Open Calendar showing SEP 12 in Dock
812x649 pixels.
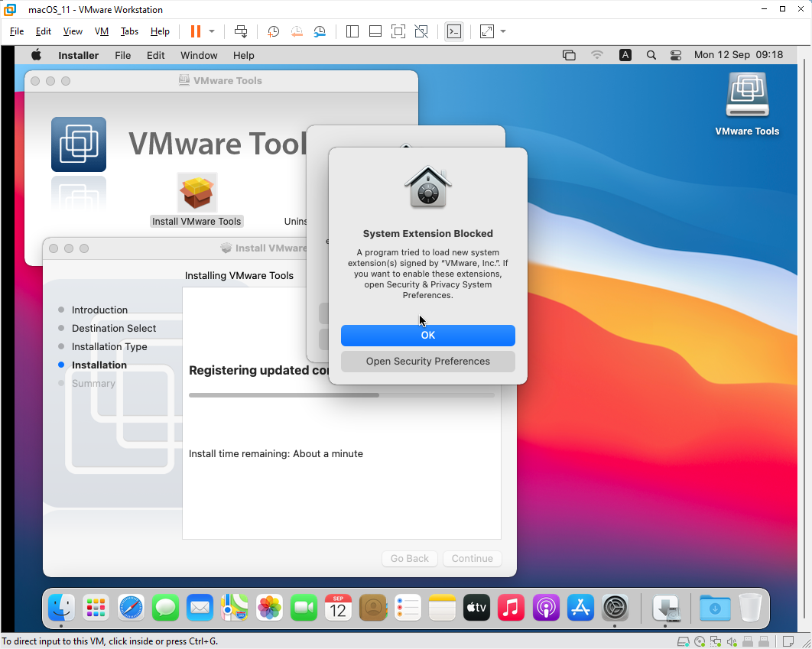pos(338,608)
